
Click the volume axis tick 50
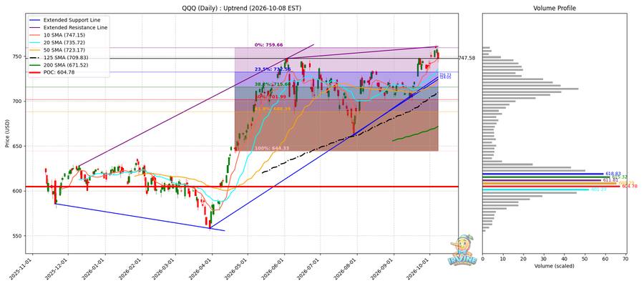coord(585,259)
